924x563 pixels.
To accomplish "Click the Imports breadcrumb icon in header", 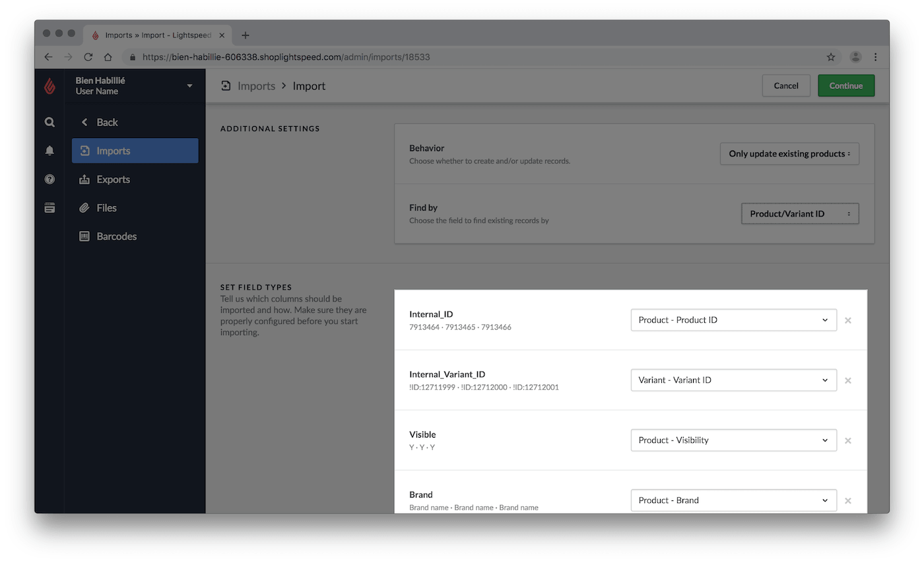I will point(226,86).
